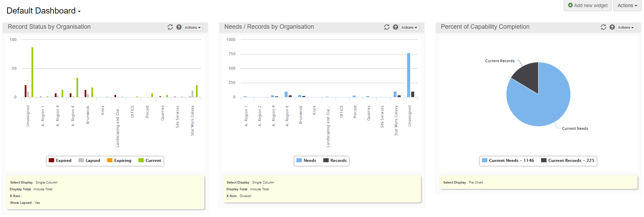Open help for Needs / Records widget
The height and width of the screenshot is (217, 644).
click(x=396, y=27)
